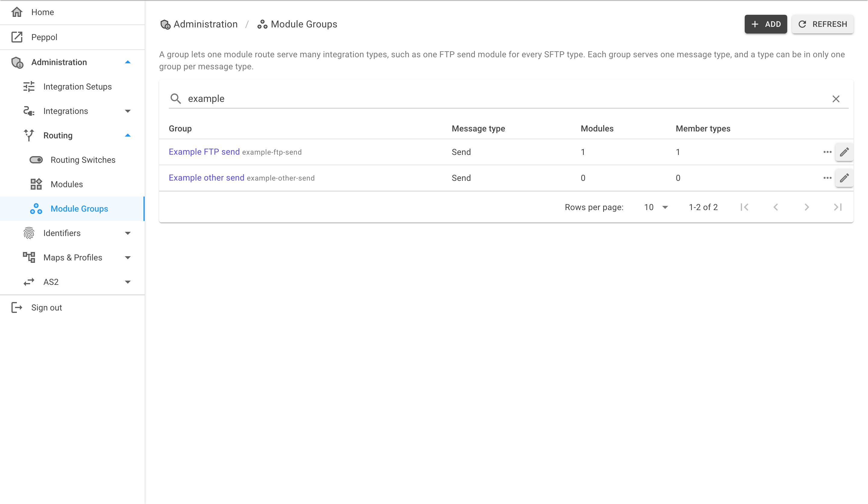Click the Identifiers fingerprint icon
Screen dimensions: 868x504
tap(29, 233)
